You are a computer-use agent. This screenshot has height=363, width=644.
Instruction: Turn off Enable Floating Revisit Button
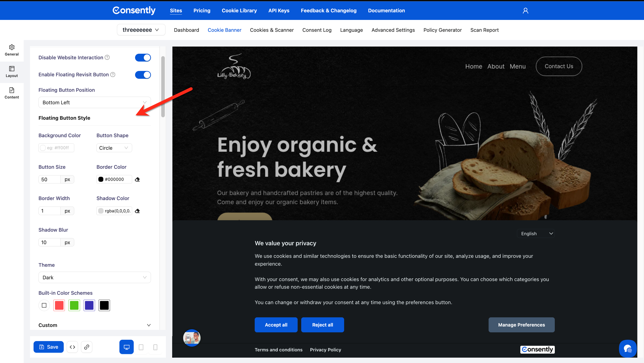[143, 75]
